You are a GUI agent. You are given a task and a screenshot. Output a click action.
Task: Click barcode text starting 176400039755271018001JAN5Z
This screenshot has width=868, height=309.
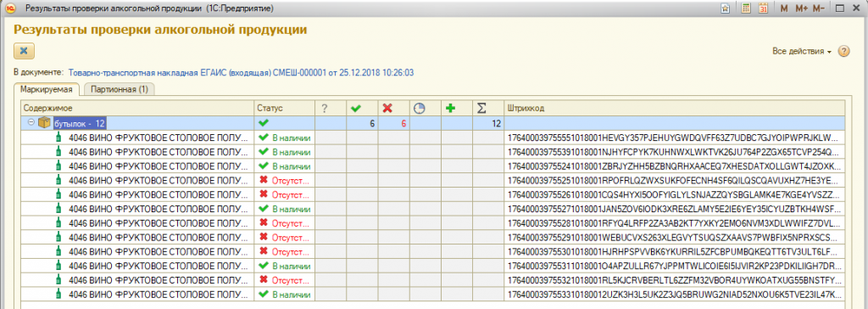click(674, 209)
